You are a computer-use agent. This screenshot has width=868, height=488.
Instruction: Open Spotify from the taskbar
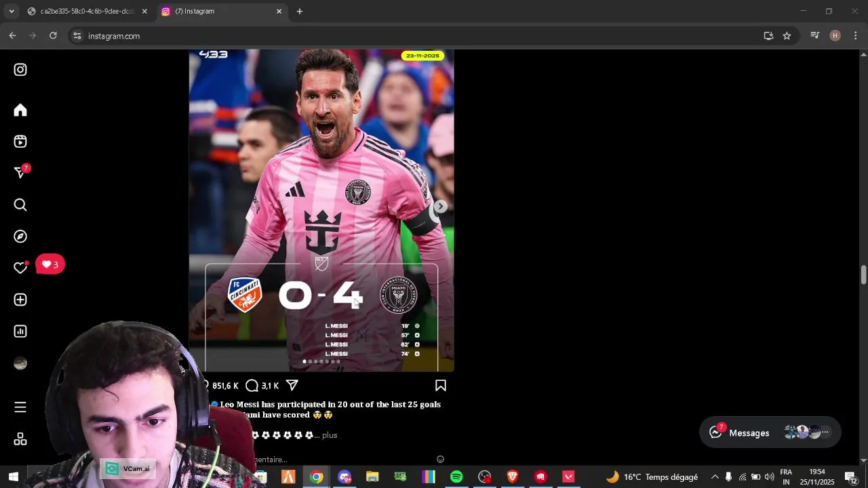click(456, 477)
